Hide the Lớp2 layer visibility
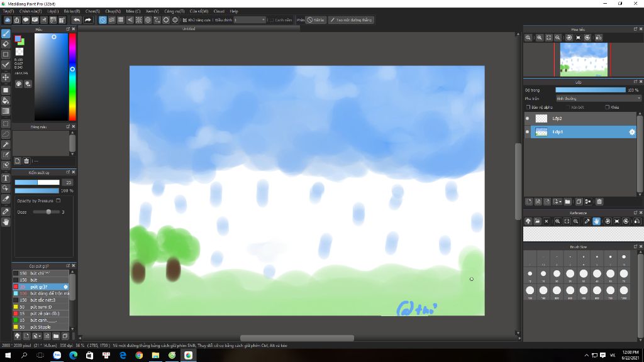This screenshot has width=644, height=362. click(528, 118)
